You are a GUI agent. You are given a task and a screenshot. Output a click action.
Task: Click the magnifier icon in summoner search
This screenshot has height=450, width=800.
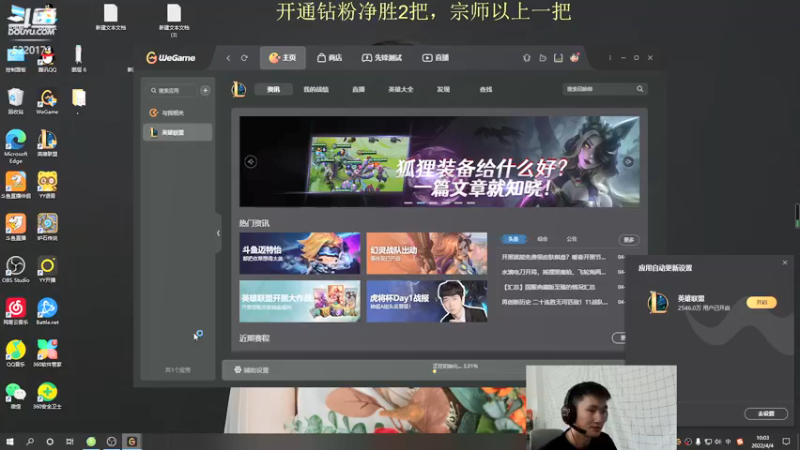[640, 89]
